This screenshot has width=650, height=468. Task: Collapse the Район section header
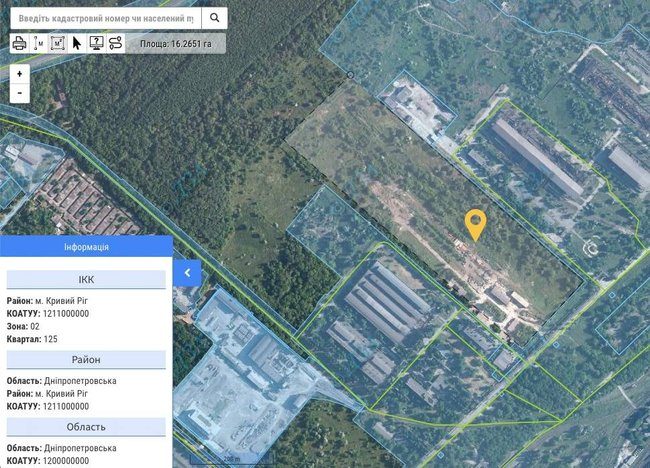pyautogui.click(x=86, y=360)
